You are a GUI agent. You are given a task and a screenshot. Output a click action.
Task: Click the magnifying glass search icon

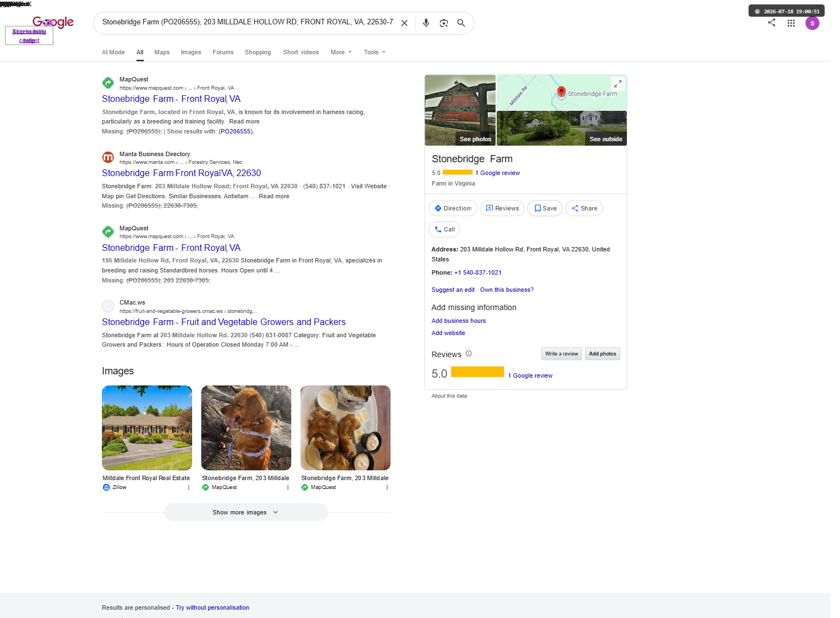pyautogui.click(x=461, y=23)
